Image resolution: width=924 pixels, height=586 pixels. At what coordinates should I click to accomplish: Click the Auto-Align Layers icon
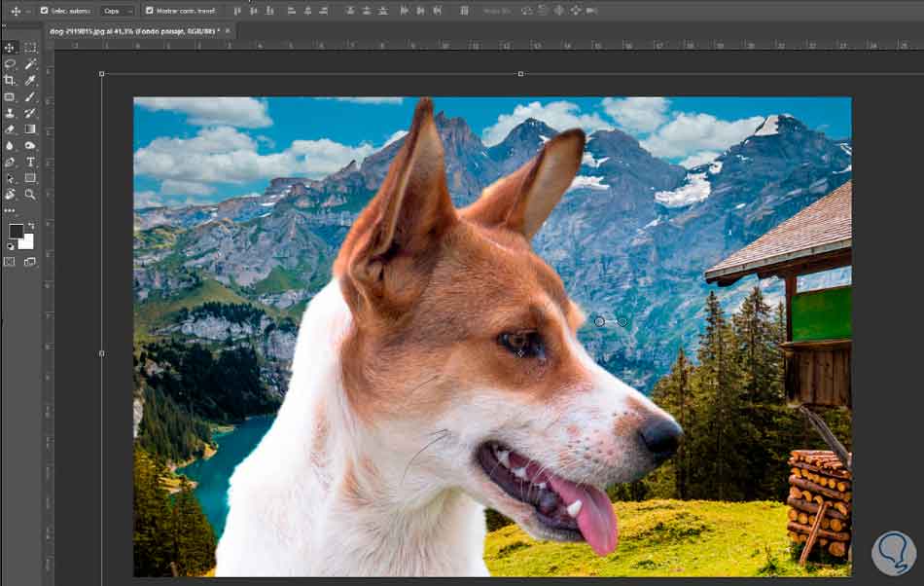click(x=464, y=11)
